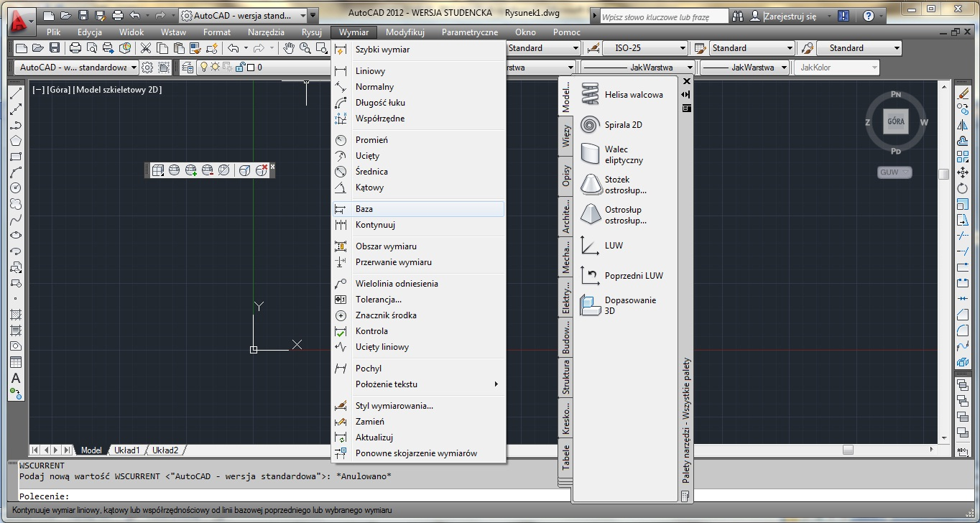This screenshot has width=980, height=523.
Task: Select the Spline draw tool
Action: coord(16,220)
